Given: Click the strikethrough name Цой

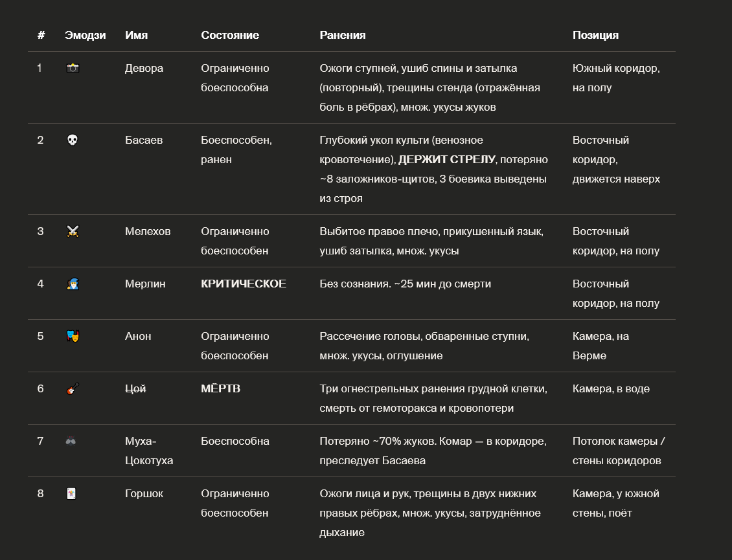Looking at the screenshot, I should click(135, 388).
